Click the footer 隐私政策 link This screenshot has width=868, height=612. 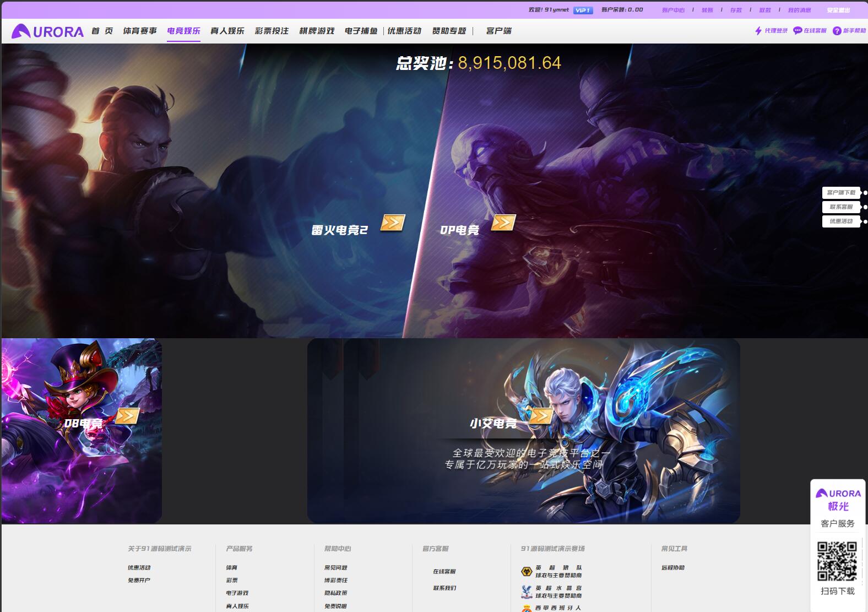click(x=336, y=593)
